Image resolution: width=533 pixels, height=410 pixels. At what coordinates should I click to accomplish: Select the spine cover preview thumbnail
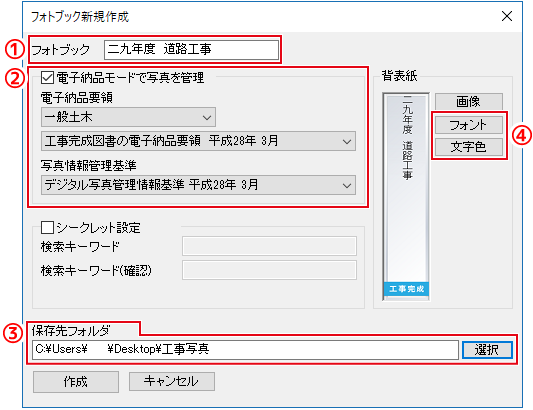tap(406, 197)
